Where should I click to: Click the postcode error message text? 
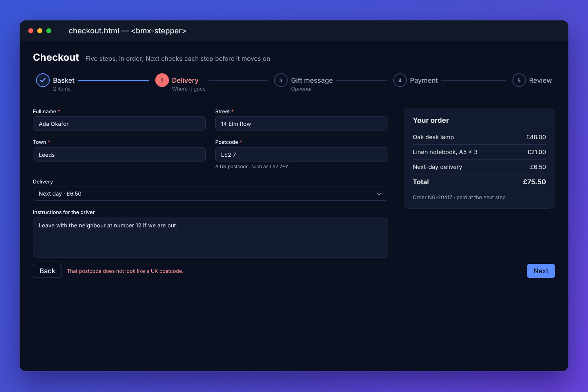click(x=125, y=271)
